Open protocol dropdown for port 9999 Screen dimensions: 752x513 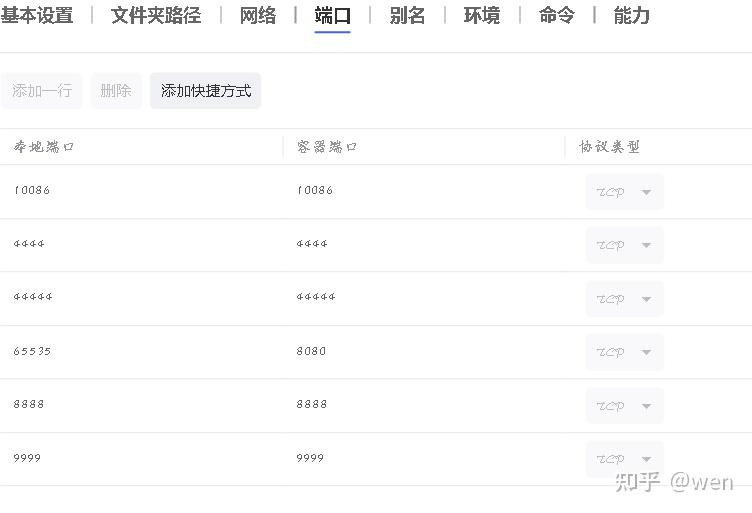[624, 459]
